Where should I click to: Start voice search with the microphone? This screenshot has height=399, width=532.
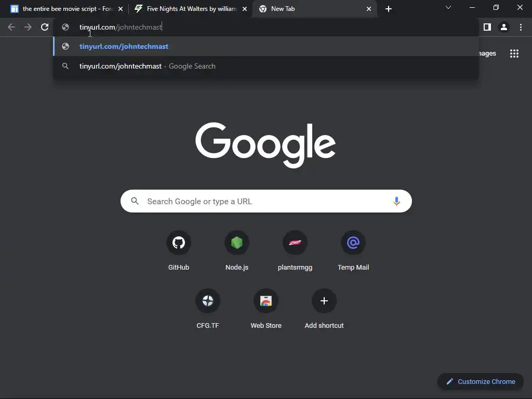click(x=396, y=201)
